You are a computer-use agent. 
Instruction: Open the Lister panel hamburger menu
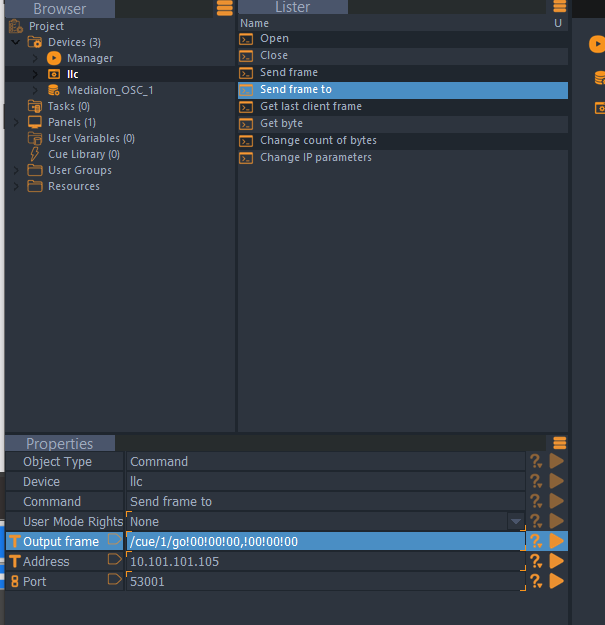tap(560, 8)
